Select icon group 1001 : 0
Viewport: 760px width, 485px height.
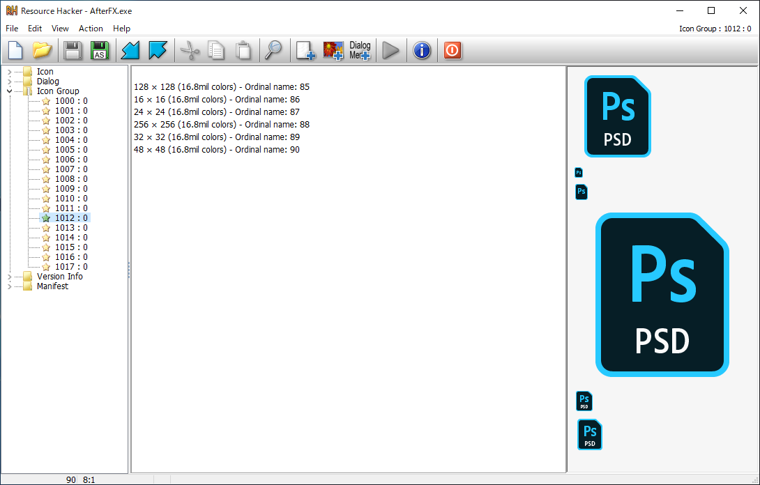click(71, 110)
